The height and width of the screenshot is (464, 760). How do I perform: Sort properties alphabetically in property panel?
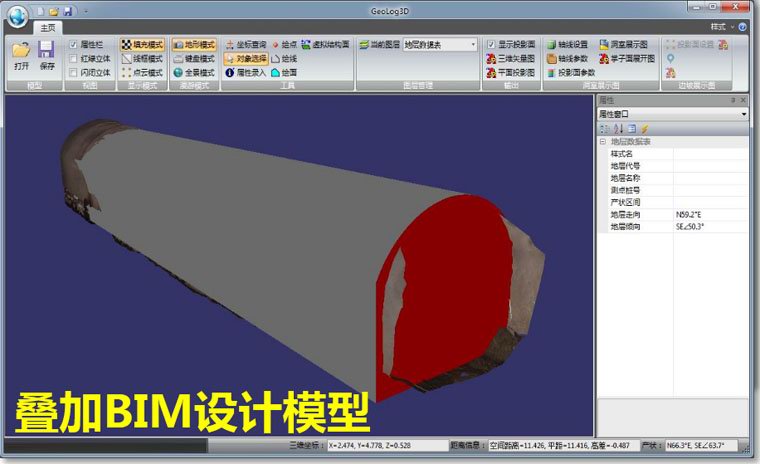618,129
